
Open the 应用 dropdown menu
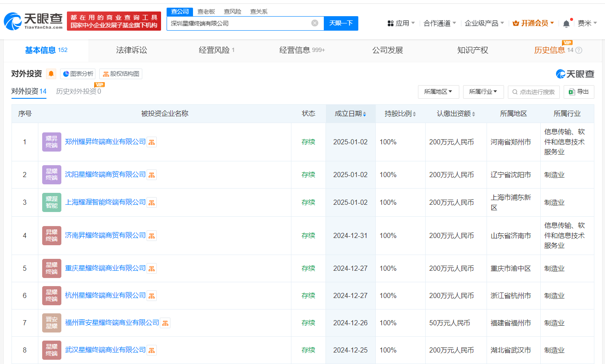click(401, 23)
